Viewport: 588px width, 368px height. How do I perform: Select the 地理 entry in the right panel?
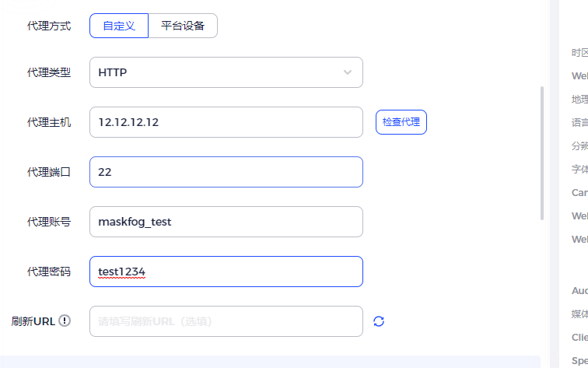coord(579,100)
